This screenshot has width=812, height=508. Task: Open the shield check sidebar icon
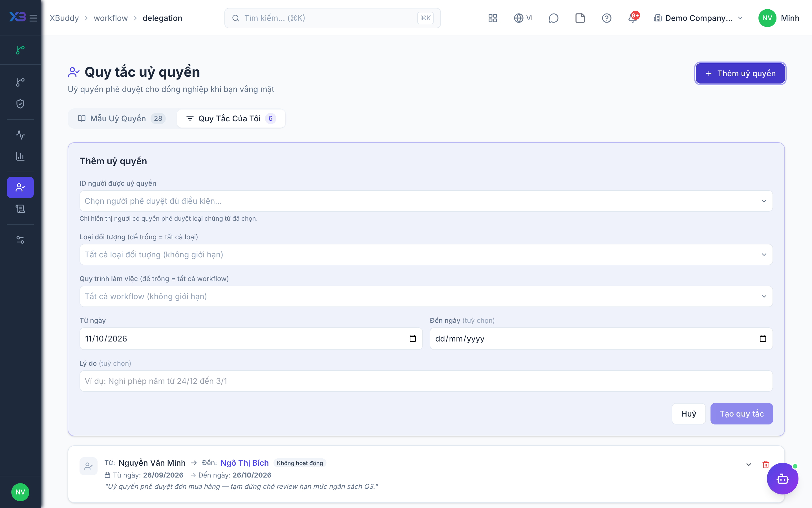pyautogui.click(x=20, y=104)
